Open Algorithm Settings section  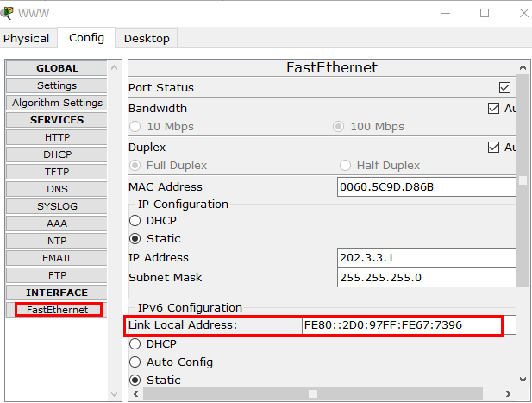57,103
